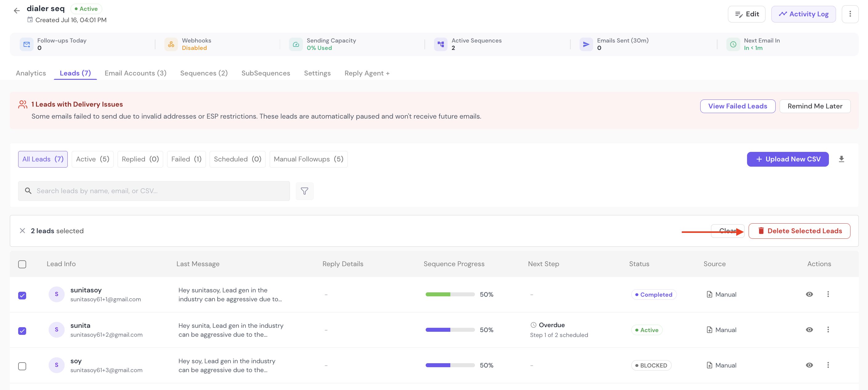This screenshot has width=868, height=390.
Task: Uncheck the sunitasoy lead checkbox
Action: tap(22, 295)
